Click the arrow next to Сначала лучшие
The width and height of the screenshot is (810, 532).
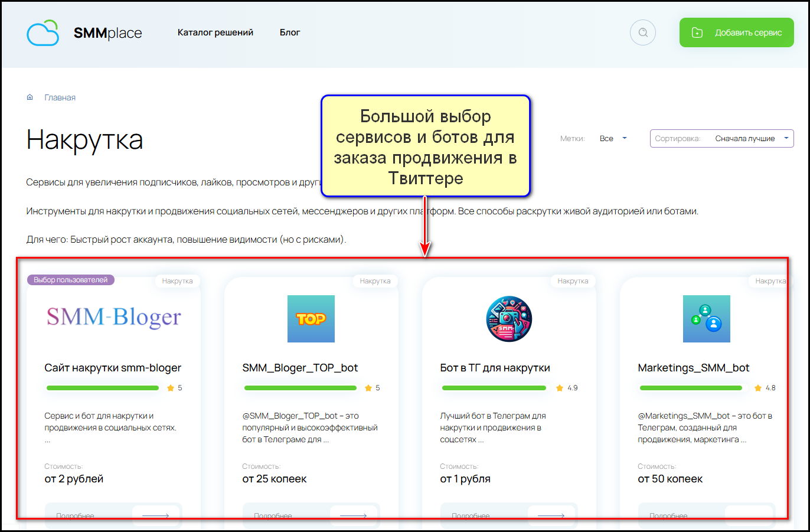click(786, 139)
